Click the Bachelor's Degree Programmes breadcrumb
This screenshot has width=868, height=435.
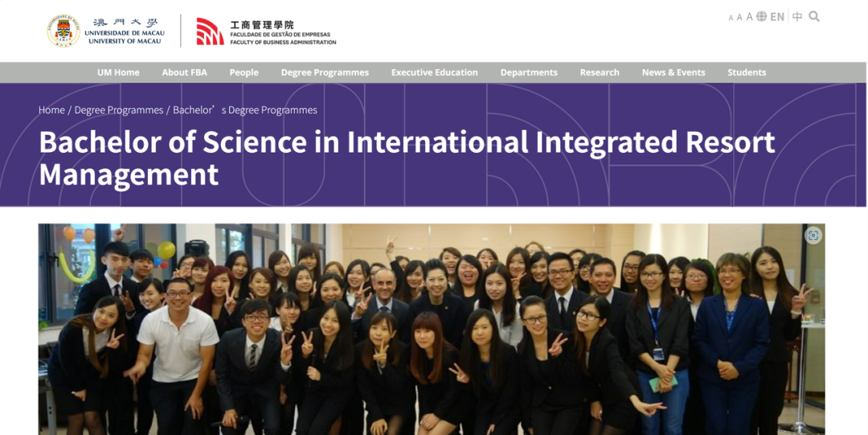click(245, 110)
